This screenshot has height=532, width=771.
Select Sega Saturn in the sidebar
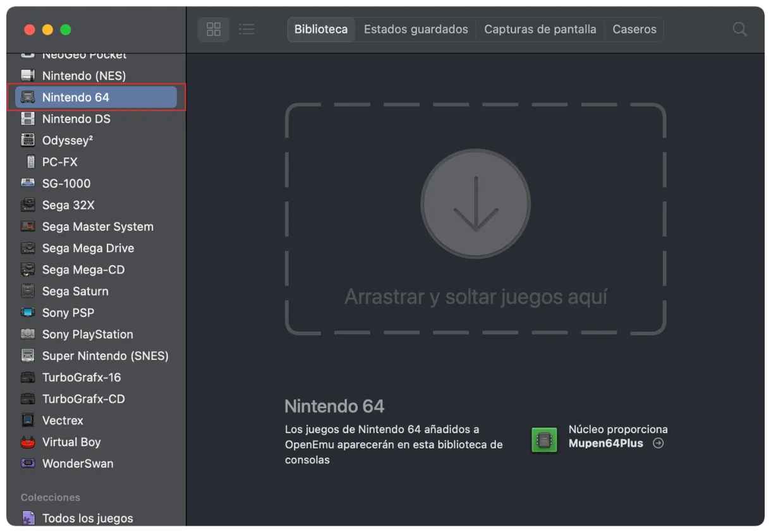[x=75, y=291]
